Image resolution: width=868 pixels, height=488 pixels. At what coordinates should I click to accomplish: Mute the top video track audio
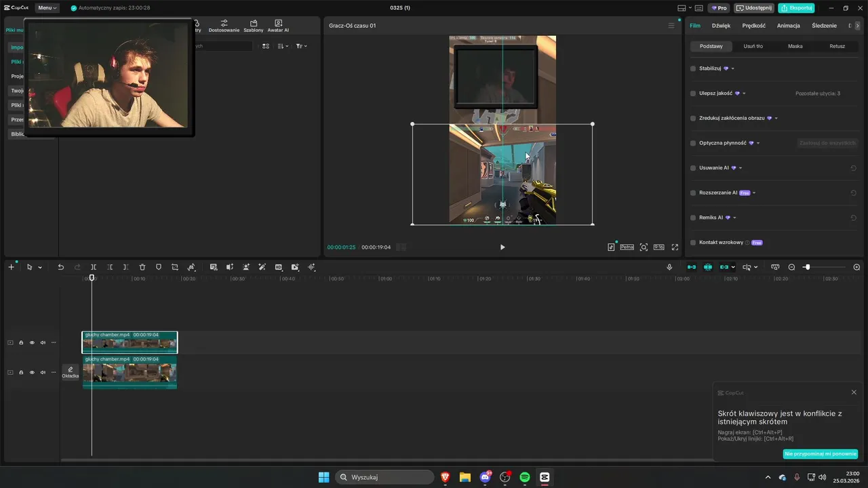tap(43, 342)
